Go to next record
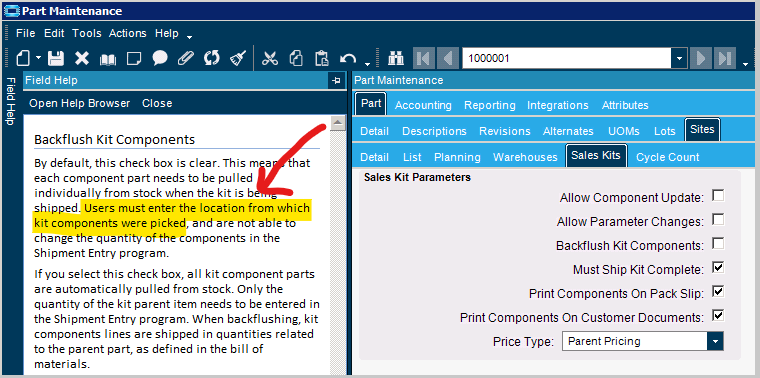Screen dimensions: 760x378 (x=700, y=59)
